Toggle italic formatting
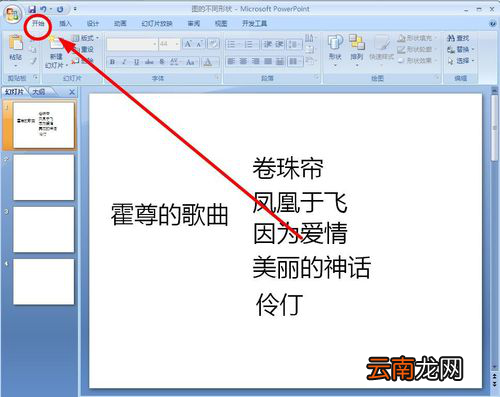 coord(124,62)
